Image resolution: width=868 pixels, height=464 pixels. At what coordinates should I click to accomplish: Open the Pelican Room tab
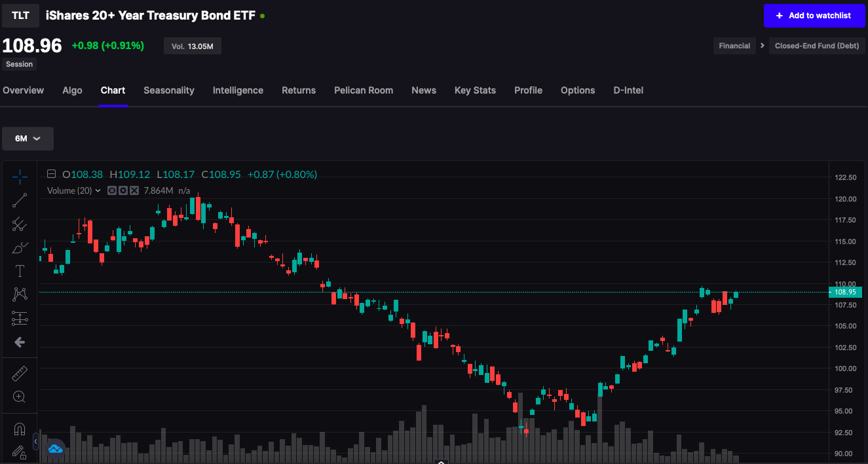point(364,90)
